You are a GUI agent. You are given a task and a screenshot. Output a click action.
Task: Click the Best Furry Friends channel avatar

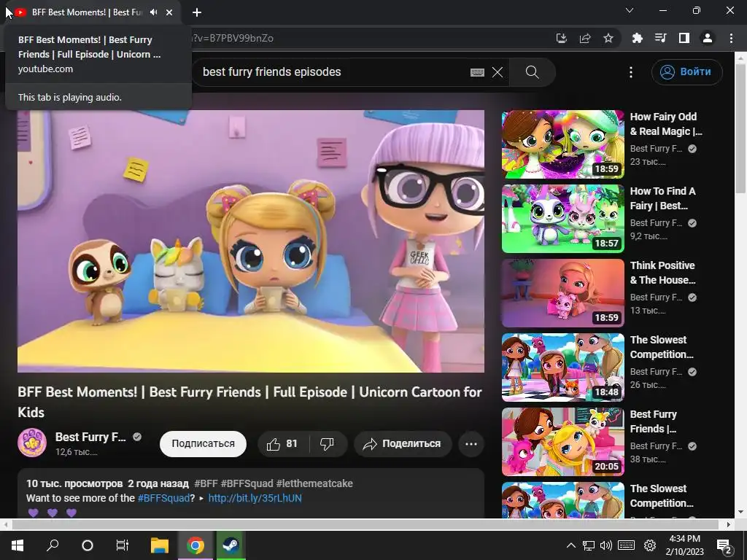(x=32, y=443)
